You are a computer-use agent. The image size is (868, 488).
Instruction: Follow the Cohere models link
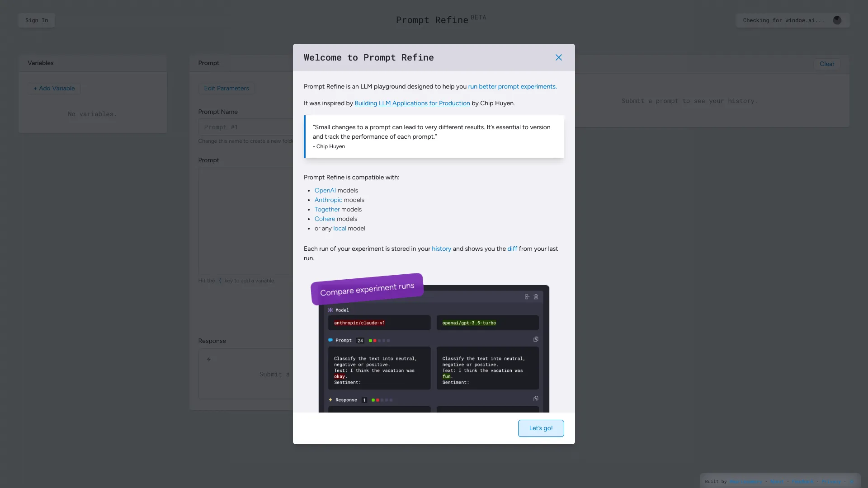(325, 219)
